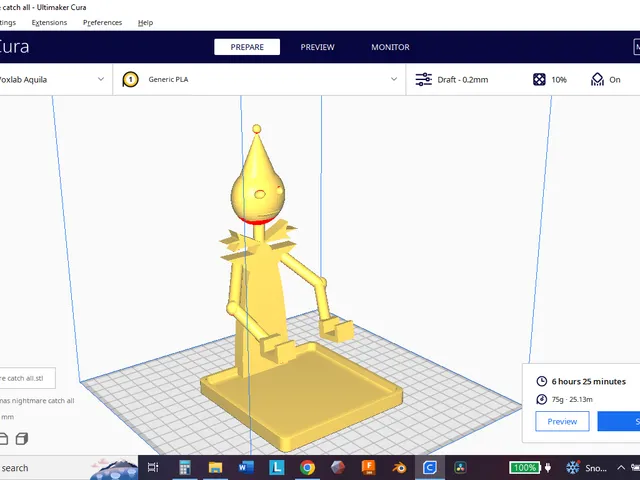640x480 pixels.
Task: Click the Cura icon in the taskbar
Action: [429, 467]
